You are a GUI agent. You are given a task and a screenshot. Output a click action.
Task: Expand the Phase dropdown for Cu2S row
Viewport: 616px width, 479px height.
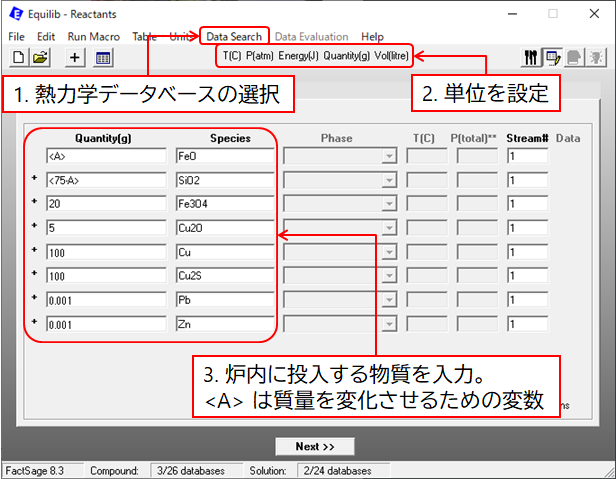pyautogui.click(x=389, y=276)
